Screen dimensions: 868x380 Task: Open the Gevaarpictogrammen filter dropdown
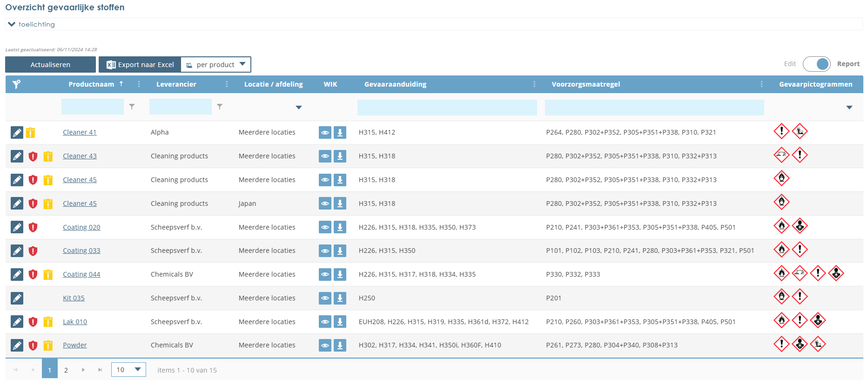(849, 108)
